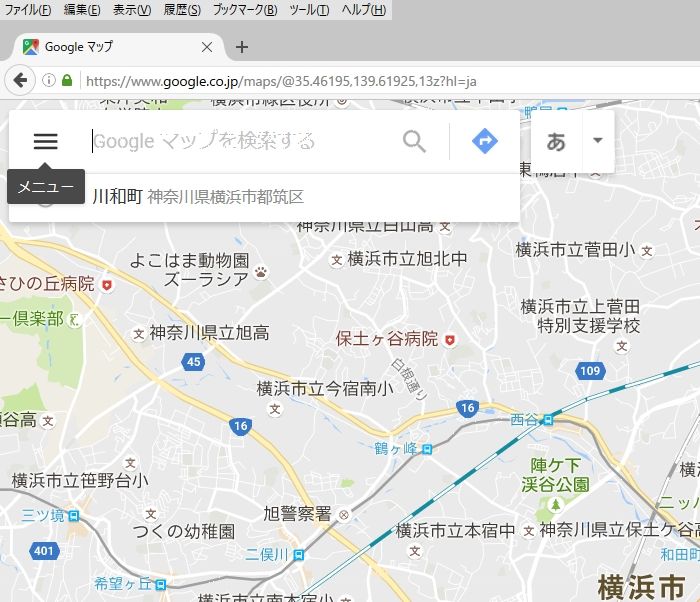Image resolution: width=700 pixels, height=602 pixels.
Task: Click the 希望ヶ丘 station icon
Action: tap(161, 584)
